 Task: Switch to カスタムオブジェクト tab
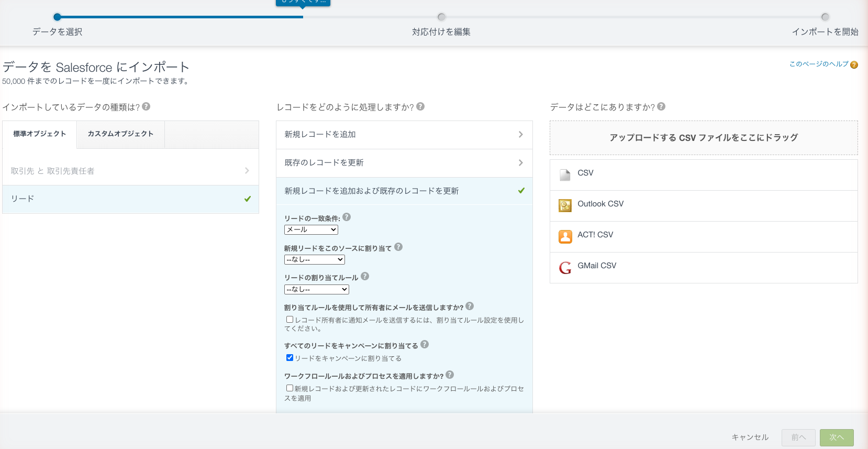pos(120,134)
